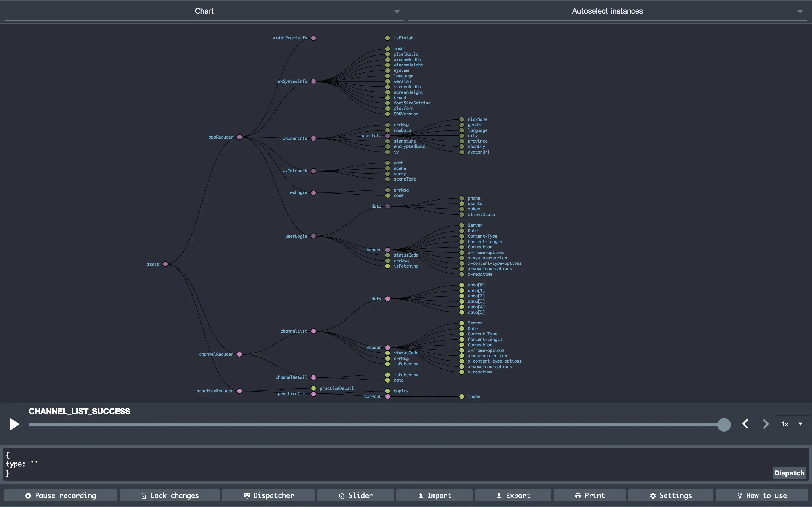Step to the previous action with left chevron
The height and width of the screenshot is (507, 812).
click(x=745, y=424)
